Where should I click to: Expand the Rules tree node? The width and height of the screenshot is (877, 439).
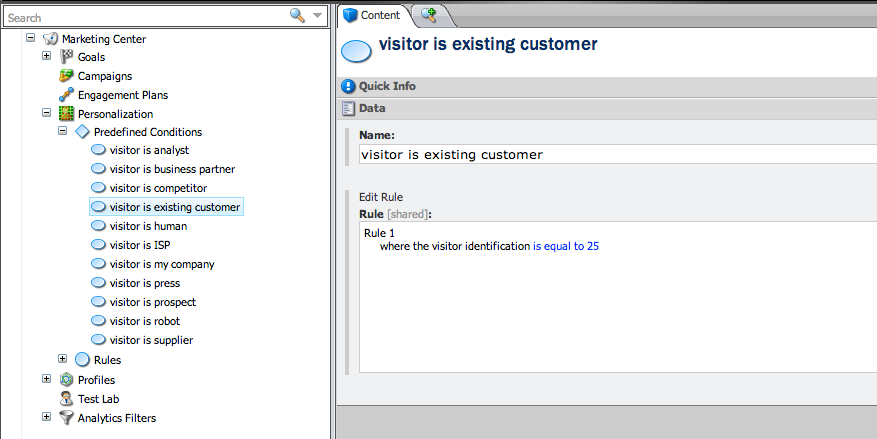point(62,359)
